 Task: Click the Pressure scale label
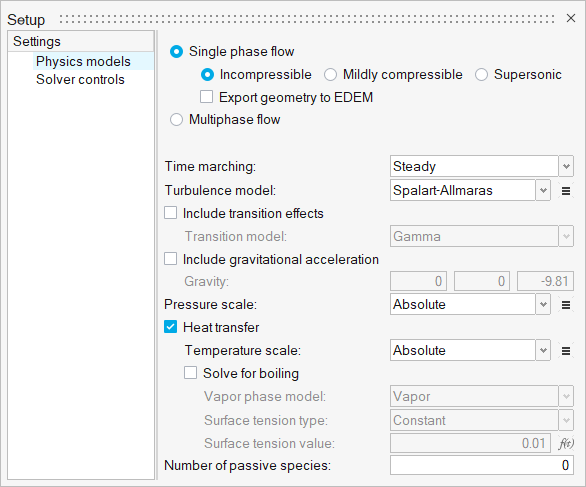[210, 304]
